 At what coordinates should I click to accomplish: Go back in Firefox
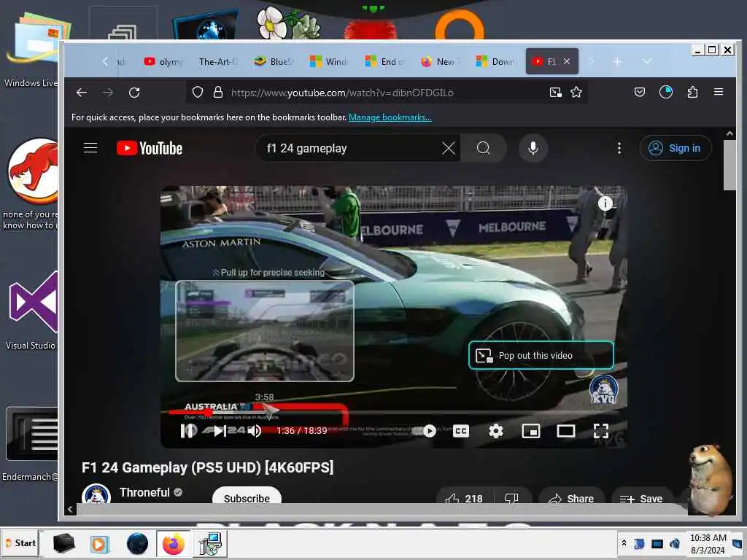[82, 93]
